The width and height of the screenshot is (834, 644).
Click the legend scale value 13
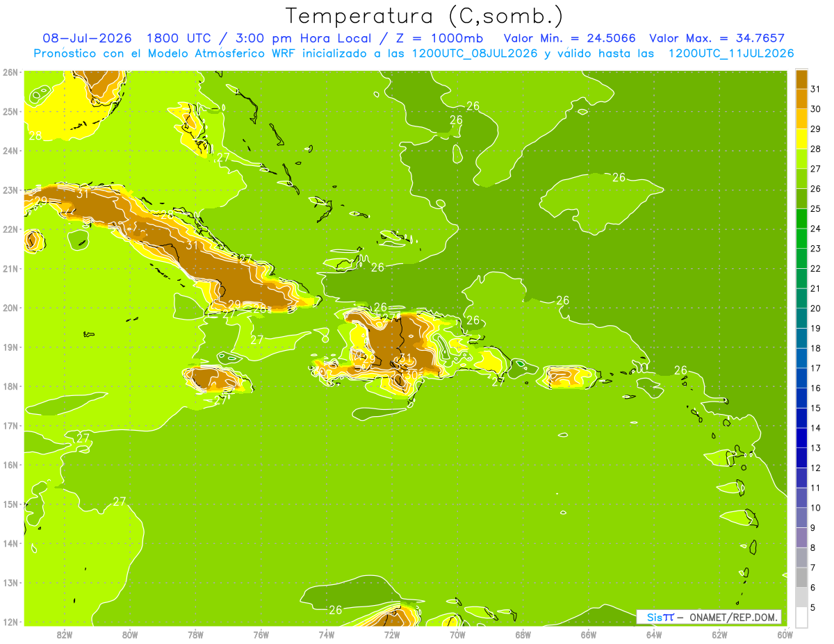click(x=816, y=448)
